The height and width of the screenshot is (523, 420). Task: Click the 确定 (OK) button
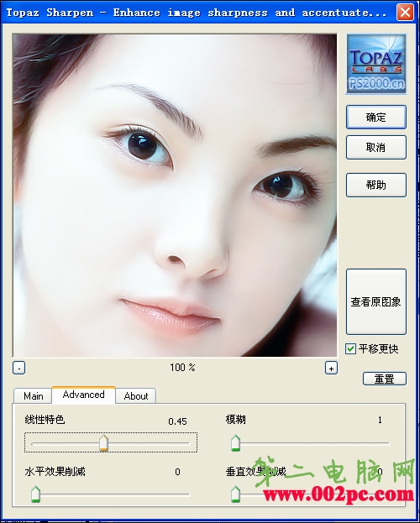(376, 117)
